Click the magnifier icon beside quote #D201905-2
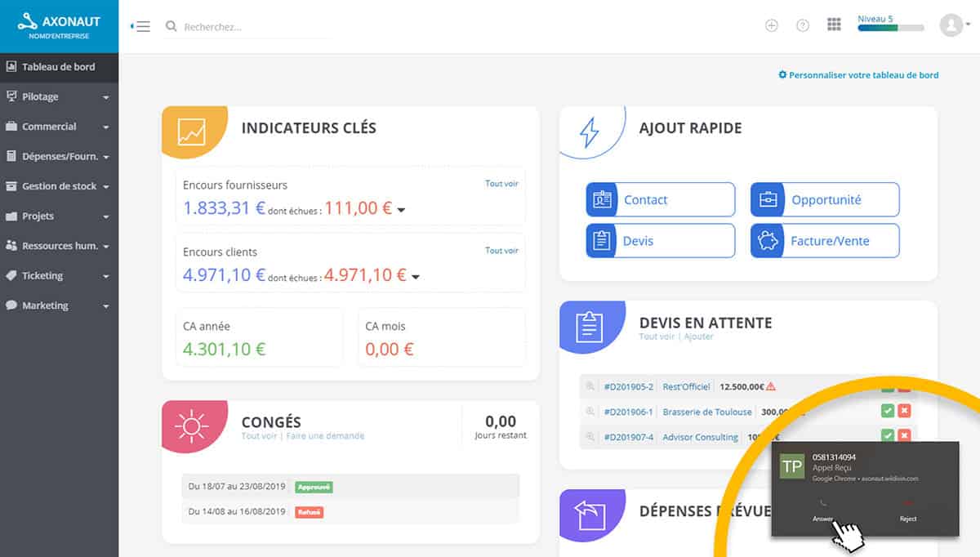The image size is (980, 557). click(590, 386)
